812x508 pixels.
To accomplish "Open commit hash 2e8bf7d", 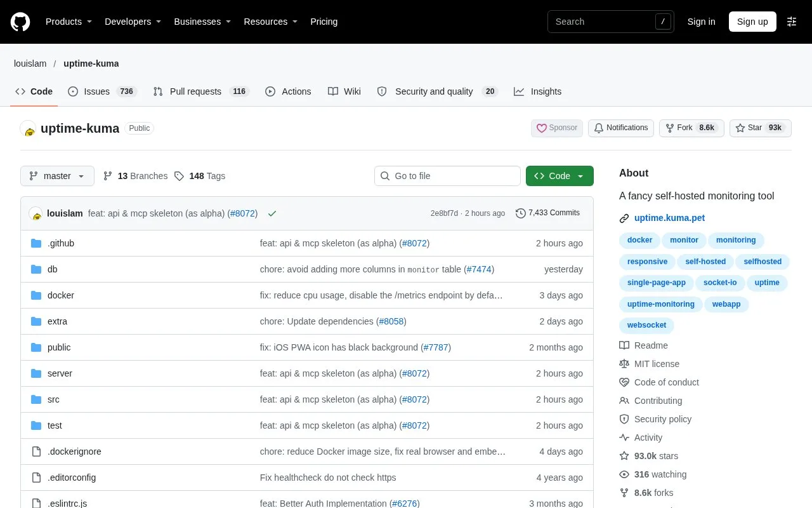I will click(x=444, y=213).
